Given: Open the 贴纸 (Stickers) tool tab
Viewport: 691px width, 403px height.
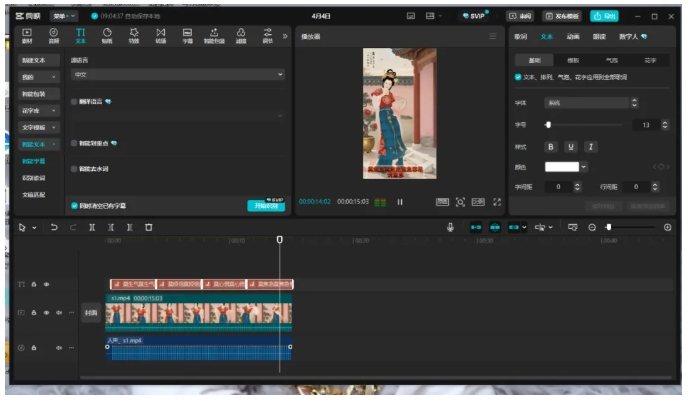Looking at the screenshot, I should [107, 36].
